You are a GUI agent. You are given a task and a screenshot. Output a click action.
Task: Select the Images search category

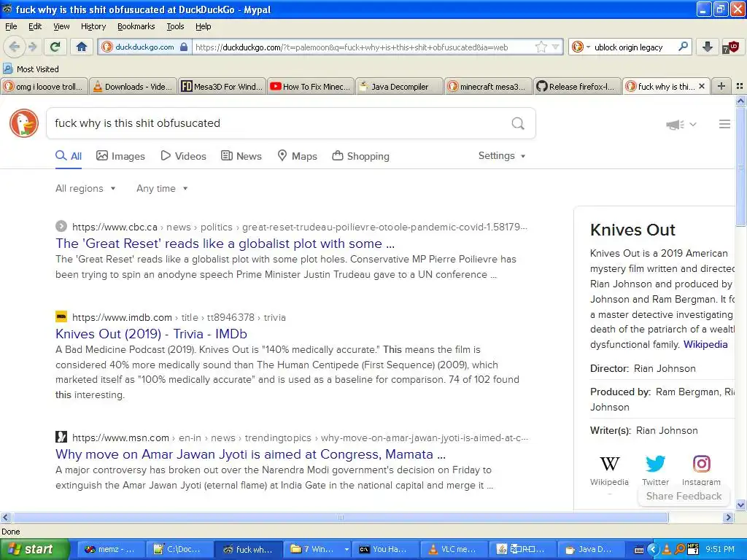click(120, 156)
